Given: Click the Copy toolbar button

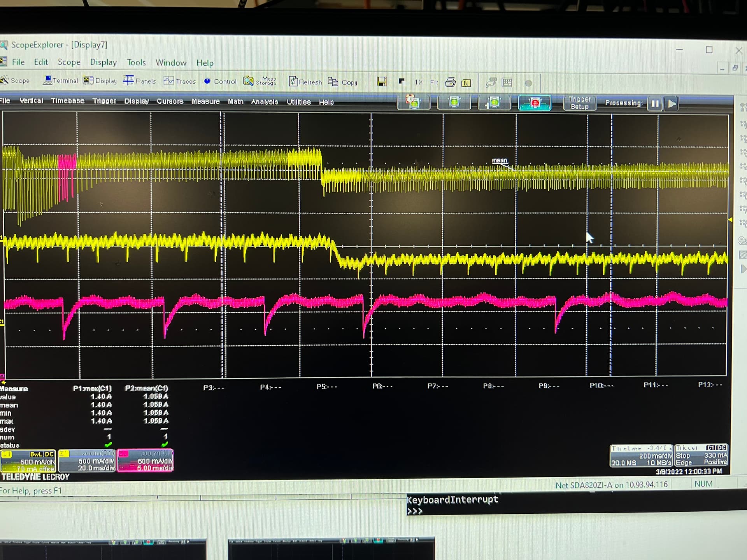Looking at the screenshot, I should coord(342,82).
